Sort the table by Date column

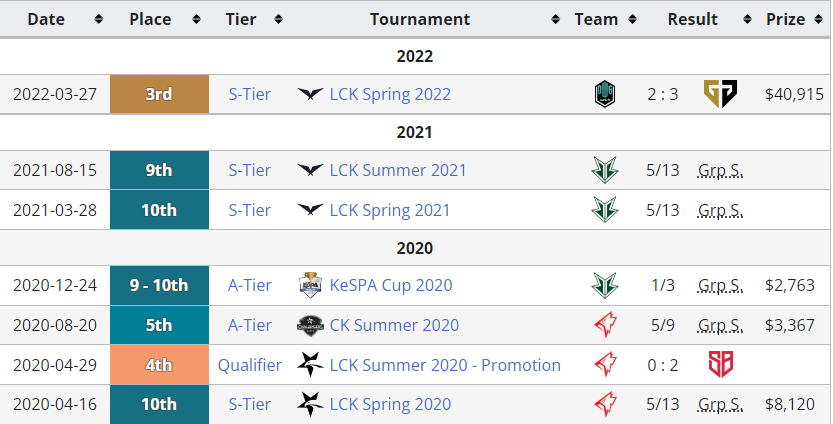tap(54, 19)
